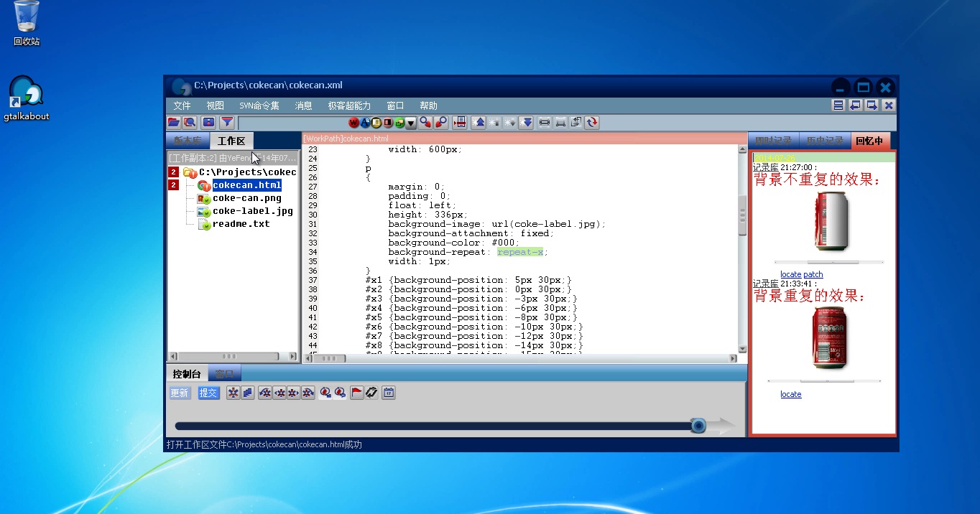
Task: Switch to the 窗口 tab beside 控制台
Action: click(x=225, y=374)
